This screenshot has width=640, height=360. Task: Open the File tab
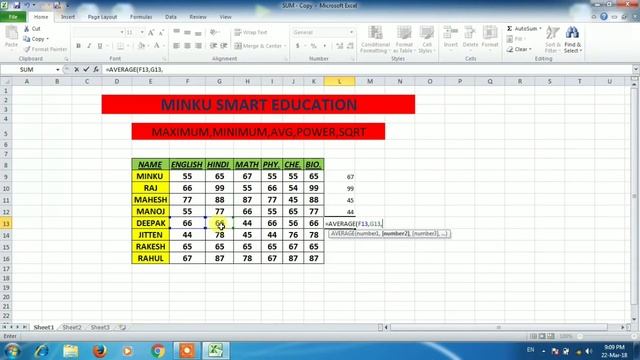13,17
